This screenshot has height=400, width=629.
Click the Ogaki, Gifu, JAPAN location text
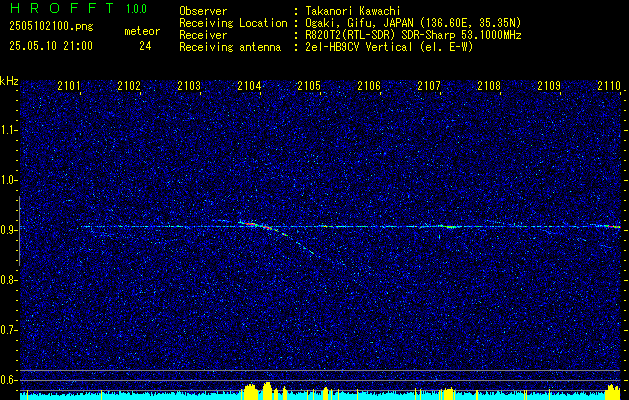pos(413,23)
